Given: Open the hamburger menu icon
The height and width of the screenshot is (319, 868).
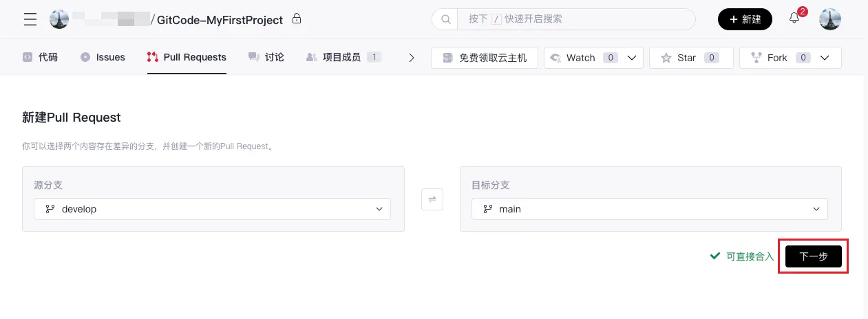Looking at the screenshot, I should click(x=30, y=19).
